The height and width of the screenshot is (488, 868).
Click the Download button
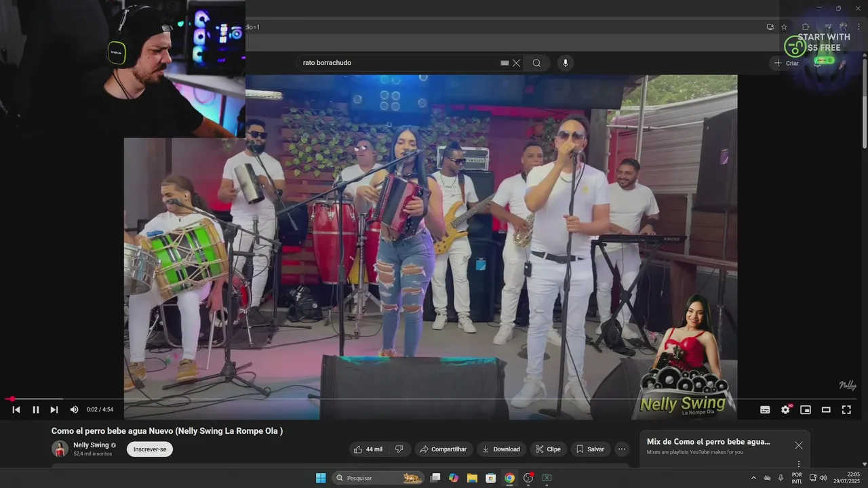coord(500,449)
